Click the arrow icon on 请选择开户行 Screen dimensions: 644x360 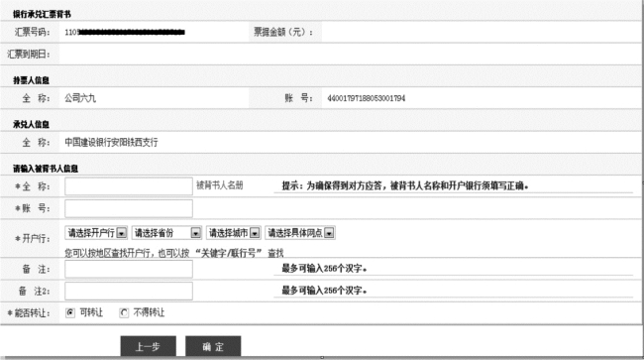[x=122, y=233]
